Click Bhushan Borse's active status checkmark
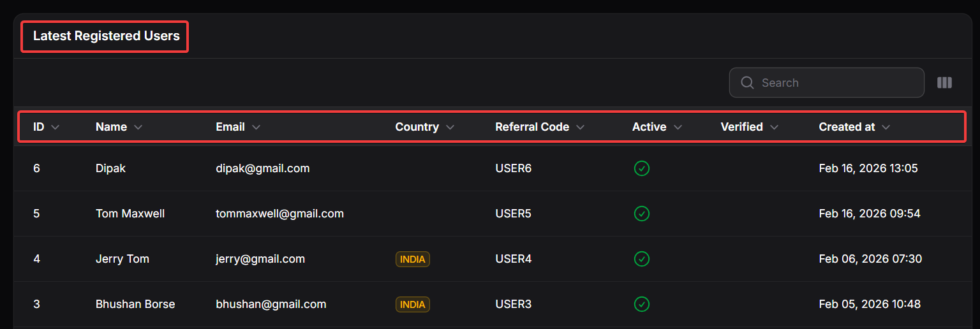Screen dimensions: 980x329 pyautogui.click(x=641, y=304)
